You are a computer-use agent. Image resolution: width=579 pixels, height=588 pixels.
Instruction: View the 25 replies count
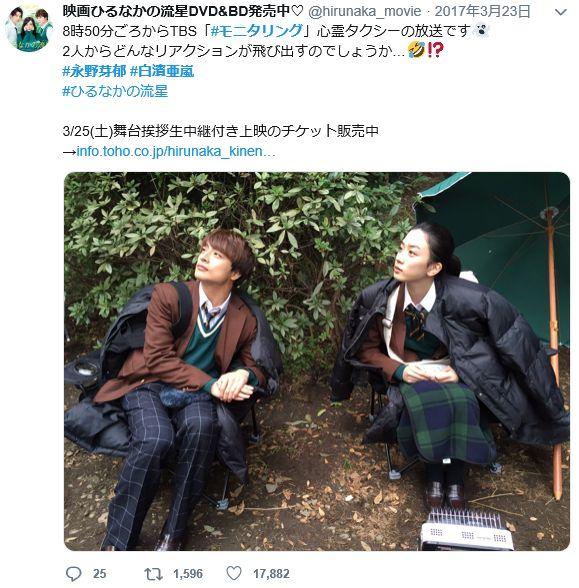(99, 574)
